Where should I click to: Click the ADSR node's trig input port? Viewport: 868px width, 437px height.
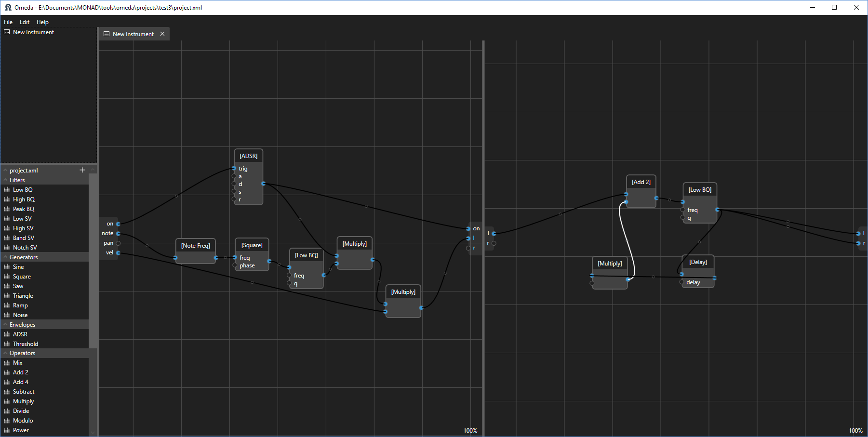point(234,169)
